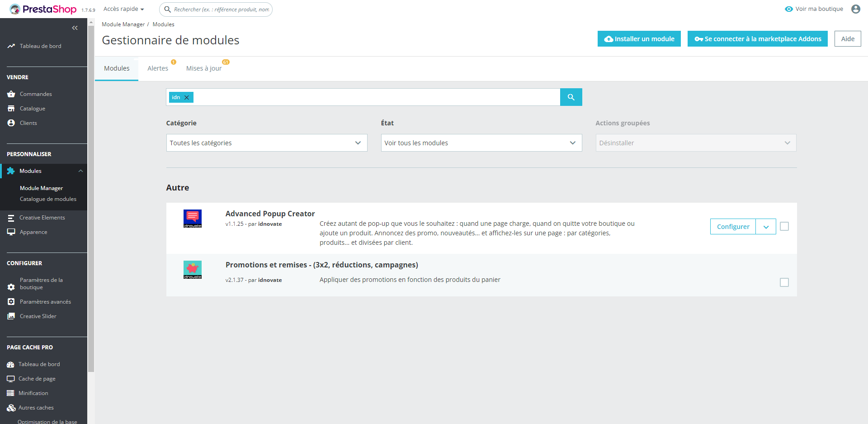Open Tableau de bord trending icon under the logo
The image size is (868, 424).
click(11, 46)
